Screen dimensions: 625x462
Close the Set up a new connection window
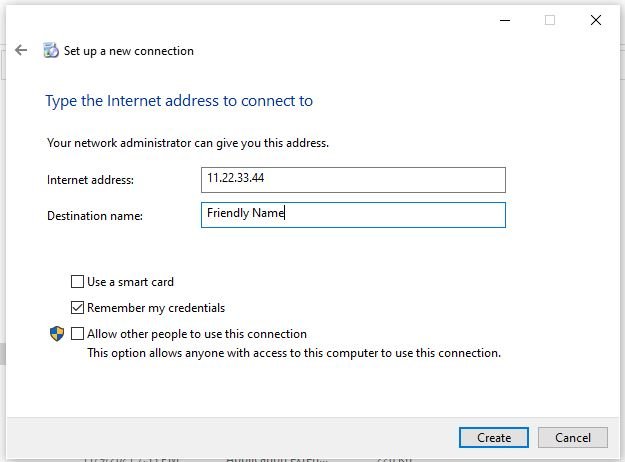pos(596,20)
